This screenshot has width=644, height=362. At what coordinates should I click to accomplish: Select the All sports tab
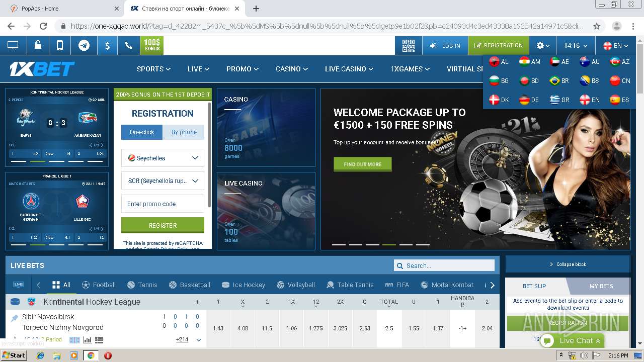tap(61, 285)
